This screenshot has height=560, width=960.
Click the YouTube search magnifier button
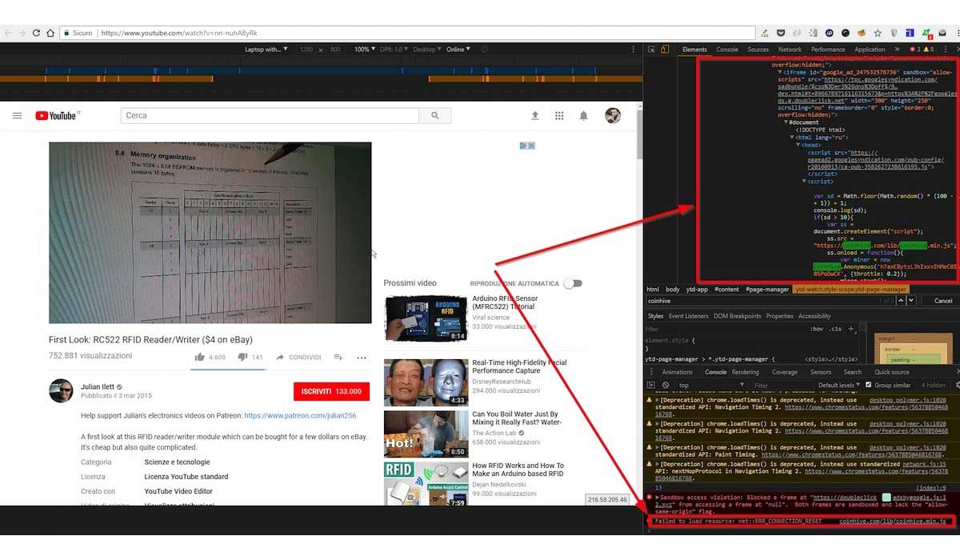click(434, 116)
